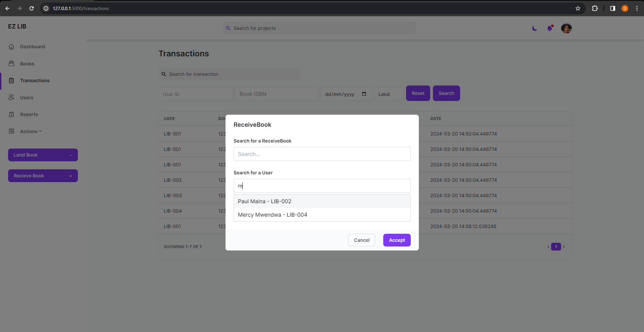Click the 2024-03-20 14:58:12.036246 date cell
The width and height of the screenshot is (644, 332).
[x=463, y=226]
